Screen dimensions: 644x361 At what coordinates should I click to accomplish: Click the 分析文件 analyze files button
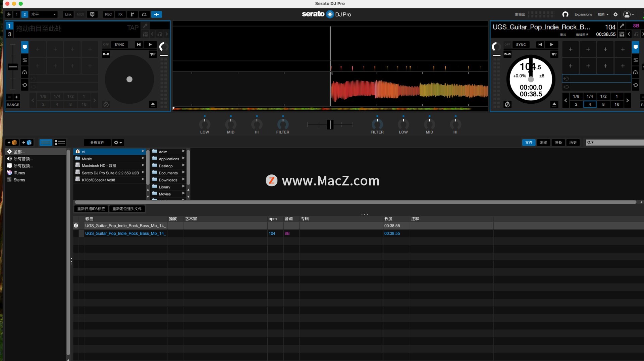click(x=97, y=143)
